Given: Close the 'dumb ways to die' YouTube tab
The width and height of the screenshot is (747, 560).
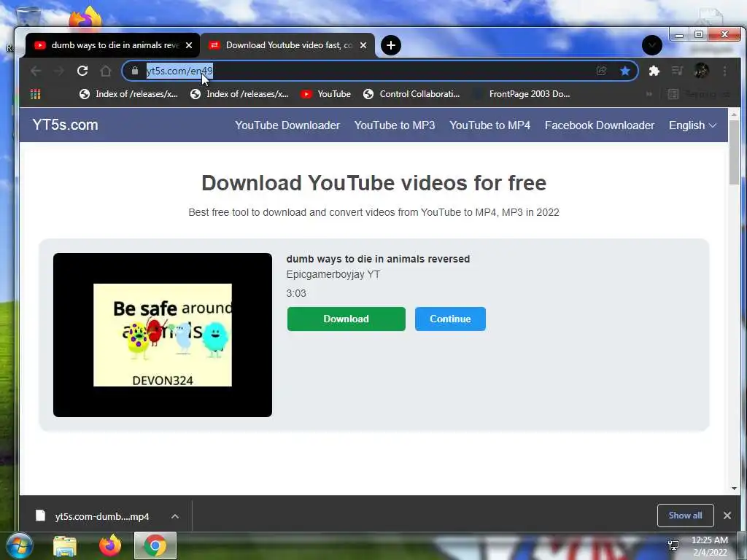Looking at the screenshot, I should point(189,45).
